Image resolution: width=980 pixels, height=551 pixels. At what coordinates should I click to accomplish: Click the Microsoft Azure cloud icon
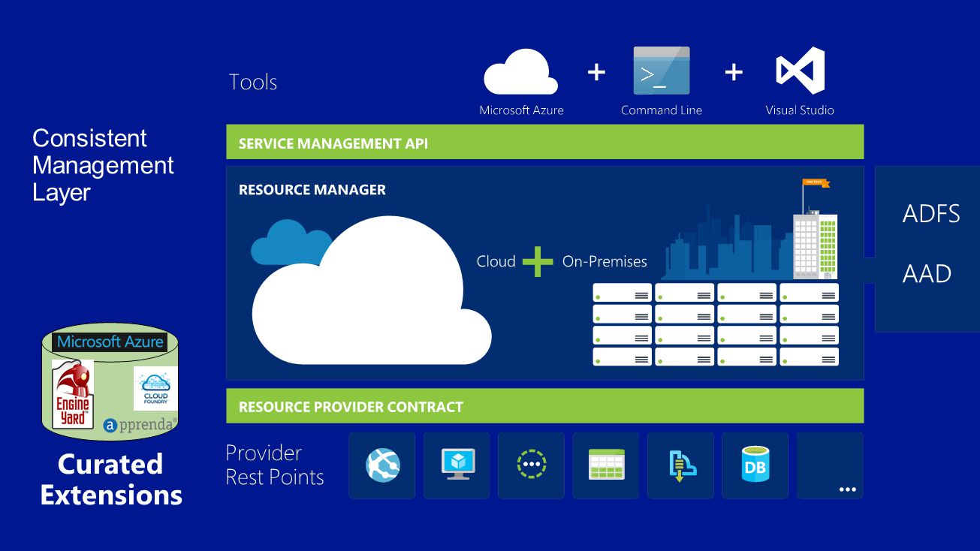(x=520, y=72)
